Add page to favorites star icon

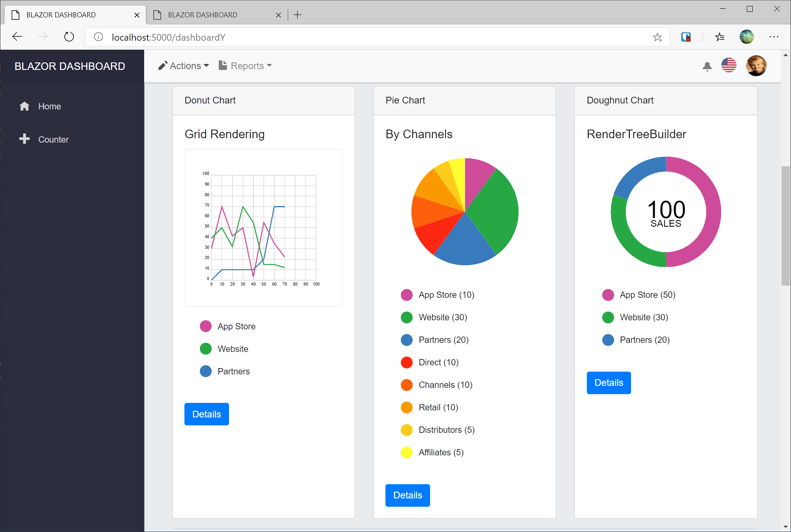657,37
